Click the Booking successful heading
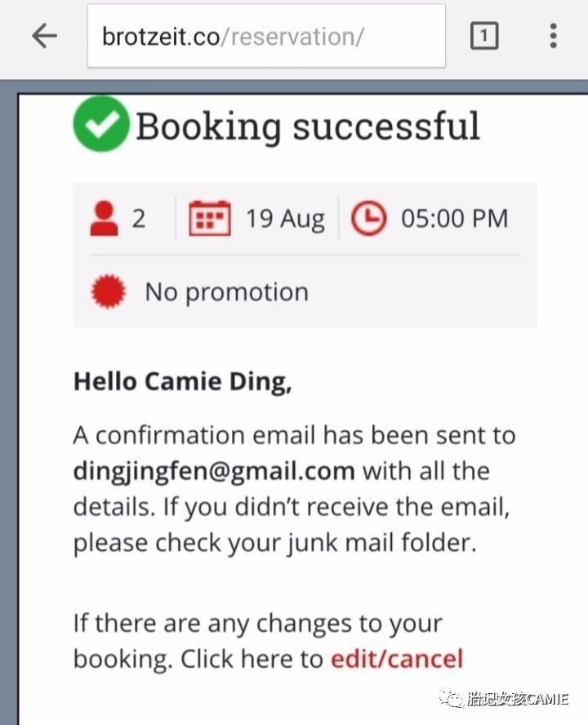 pos(307,126)
